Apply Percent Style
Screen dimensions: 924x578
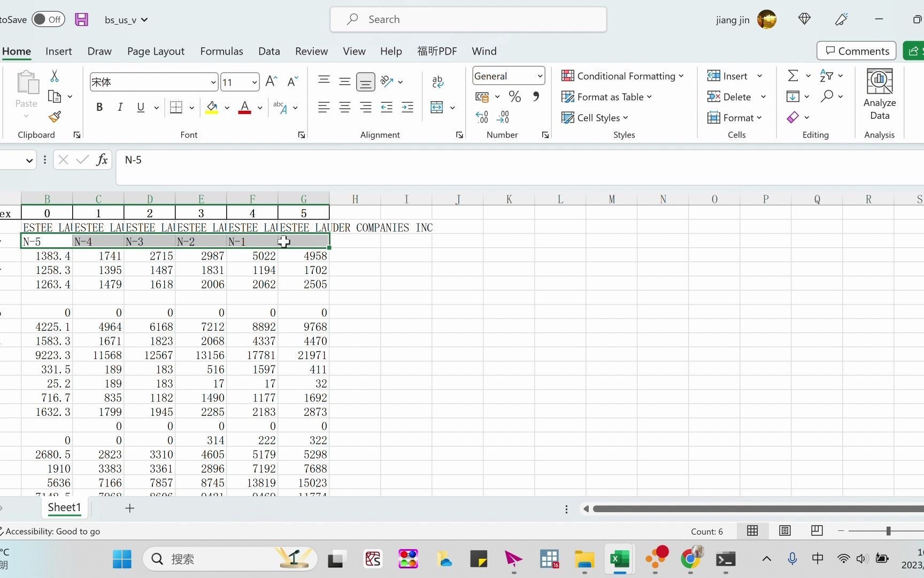pos(515,97)
